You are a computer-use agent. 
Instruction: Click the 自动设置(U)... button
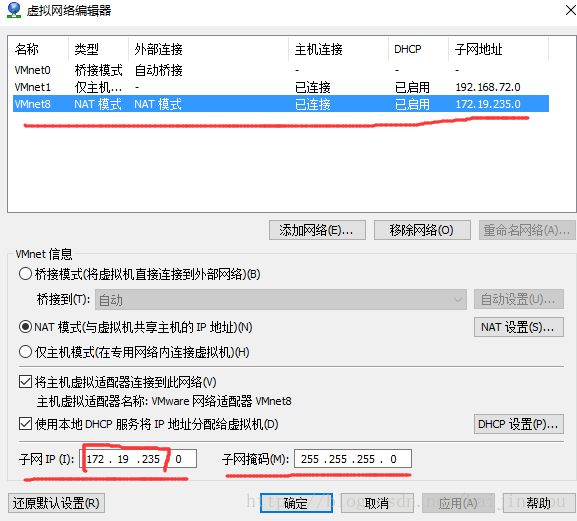[518, 299]
